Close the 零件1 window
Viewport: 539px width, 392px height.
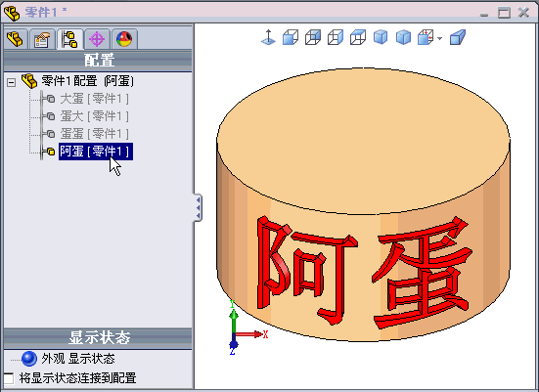click(523, 13)
